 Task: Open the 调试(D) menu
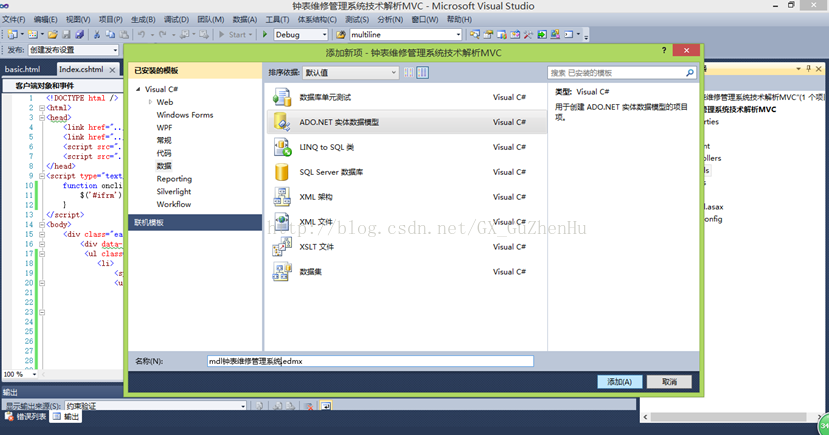(177, 20)
